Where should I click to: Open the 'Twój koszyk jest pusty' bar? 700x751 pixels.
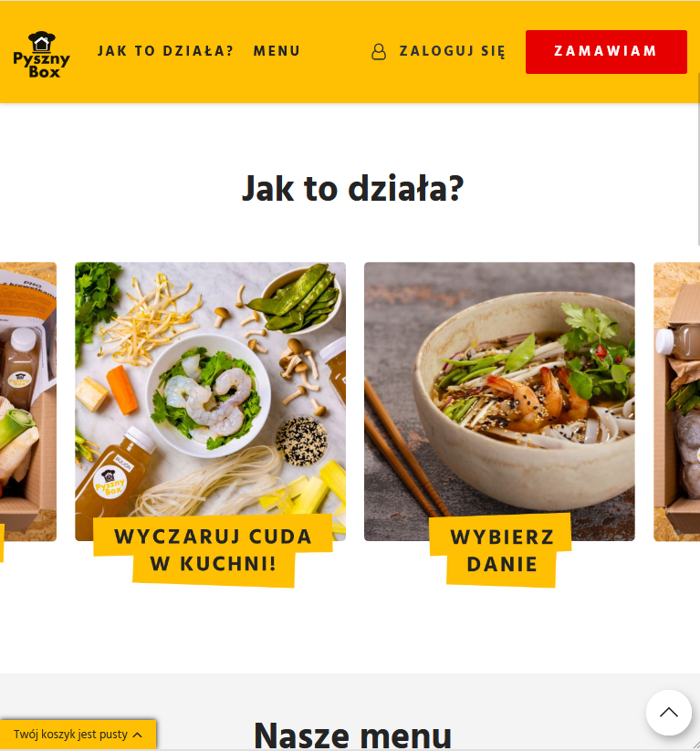pyautogui.click(x=78, y=735)
